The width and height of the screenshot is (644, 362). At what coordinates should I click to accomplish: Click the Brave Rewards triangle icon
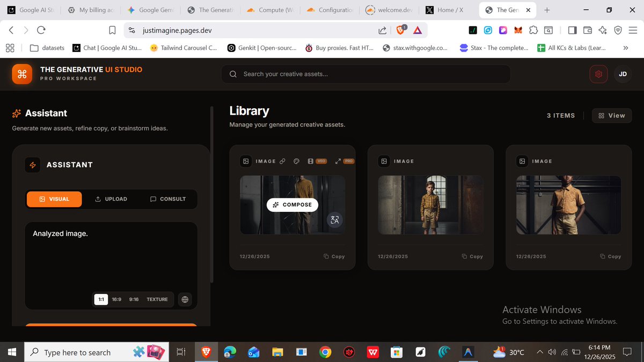point(418,31)
